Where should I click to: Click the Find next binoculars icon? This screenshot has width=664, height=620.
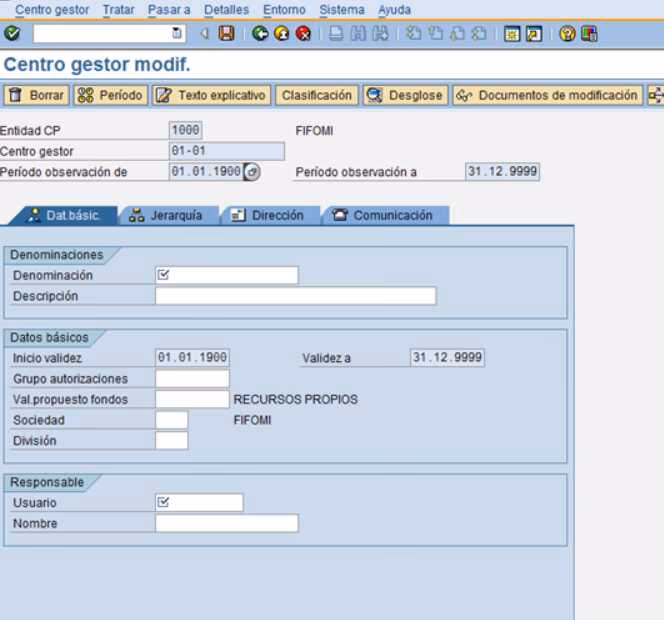[380, 33]
